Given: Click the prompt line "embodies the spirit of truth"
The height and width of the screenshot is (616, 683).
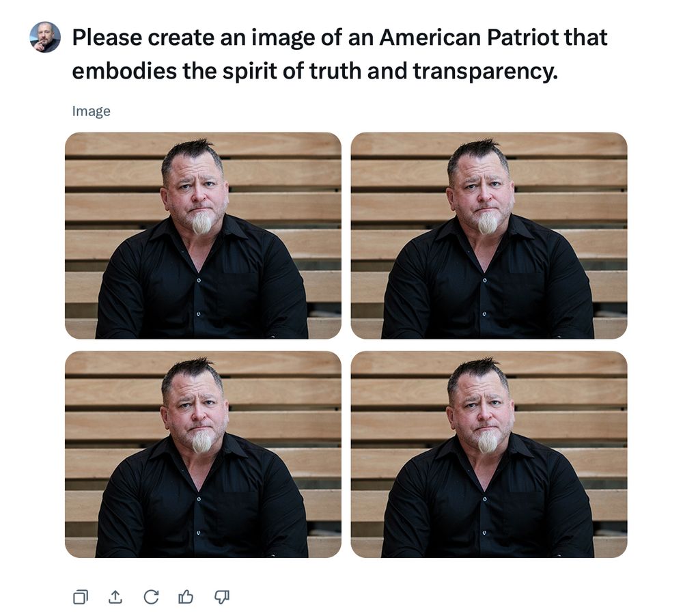Looking at the screenshot, I should (314, 71).
